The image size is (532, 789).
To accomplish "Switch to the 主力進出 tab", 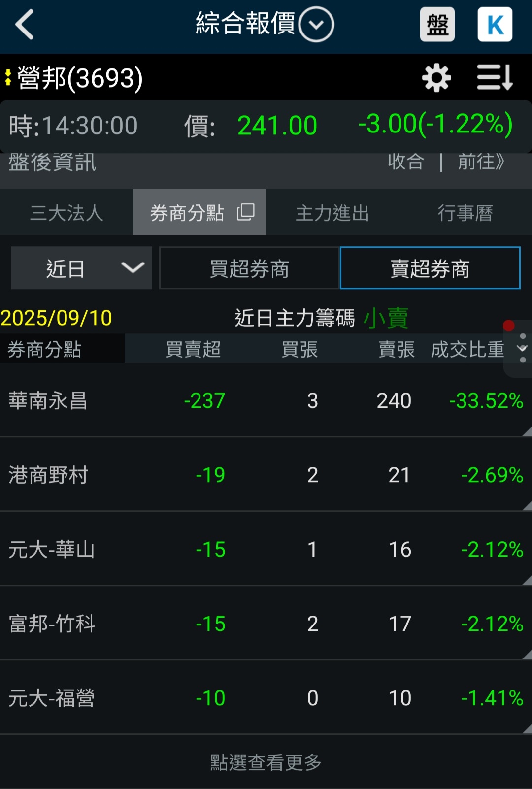I will point(332,212).
